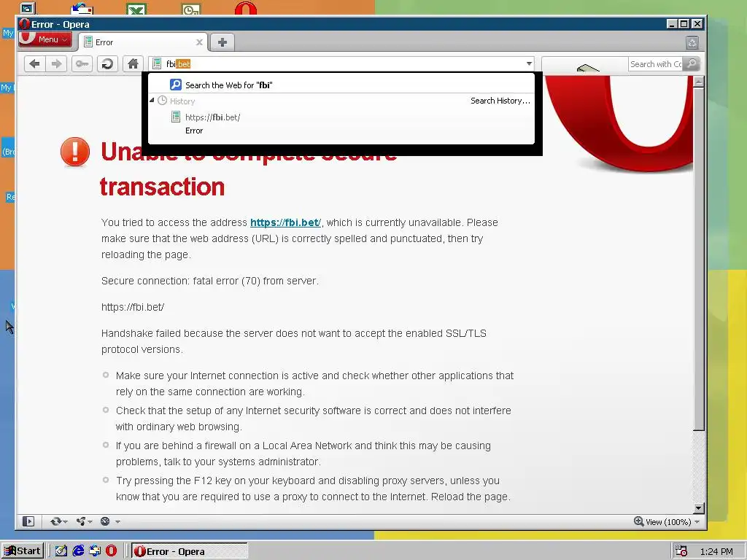Launch the first quick launch notepad icon

61,551
